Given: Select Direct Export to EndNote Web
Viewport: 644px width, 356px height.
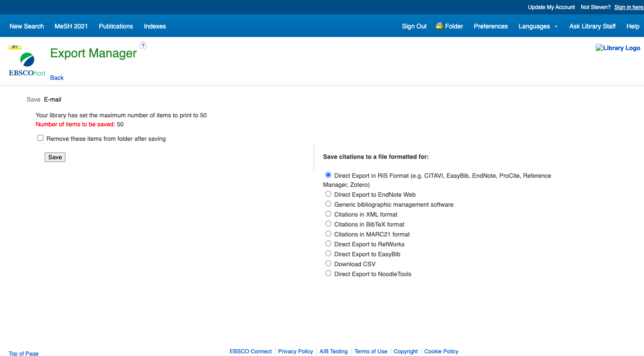Looking at the screenshot, I should pos(328,194).
